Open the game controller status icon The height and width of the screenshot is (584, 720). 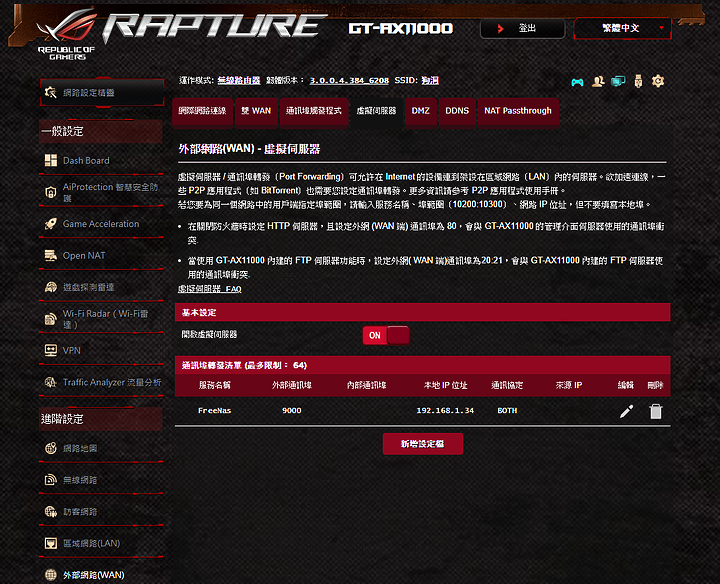[577, 82]
